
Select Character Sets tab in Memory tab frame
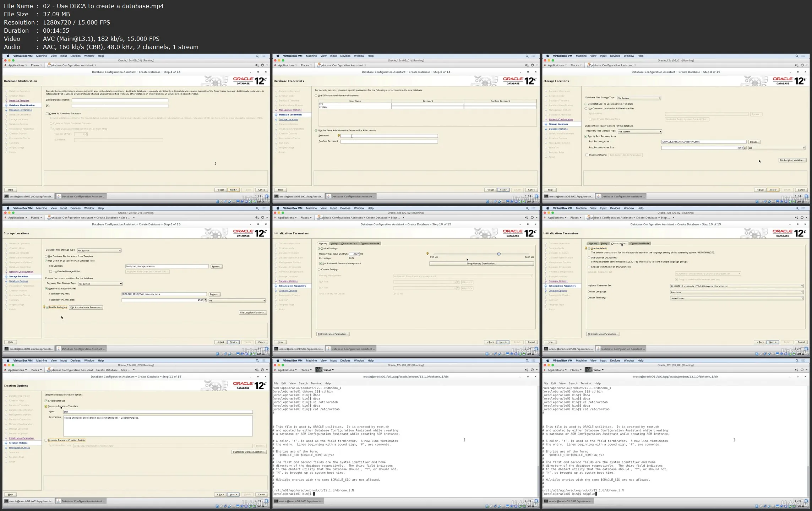click(x=349, y=243)
